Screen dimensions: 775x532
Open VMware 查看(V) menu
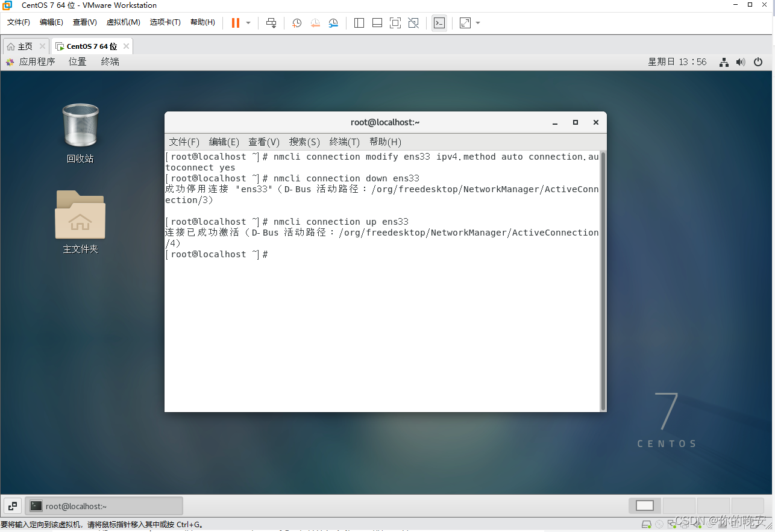[x=85, y=22]
